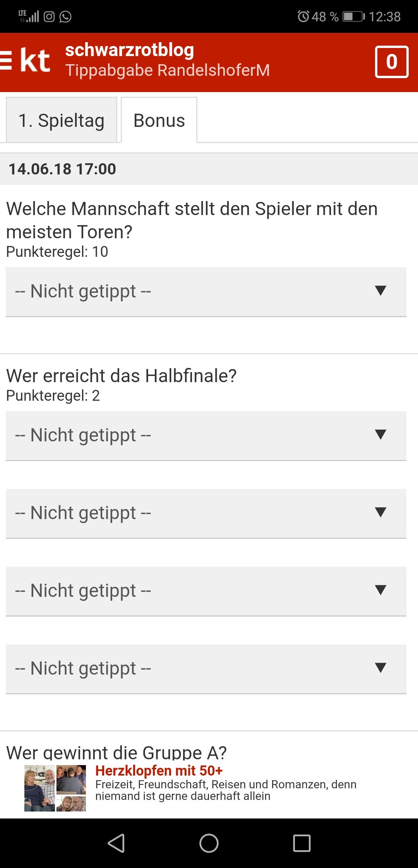Select the Bonus tab

click(x=159, y=120)
